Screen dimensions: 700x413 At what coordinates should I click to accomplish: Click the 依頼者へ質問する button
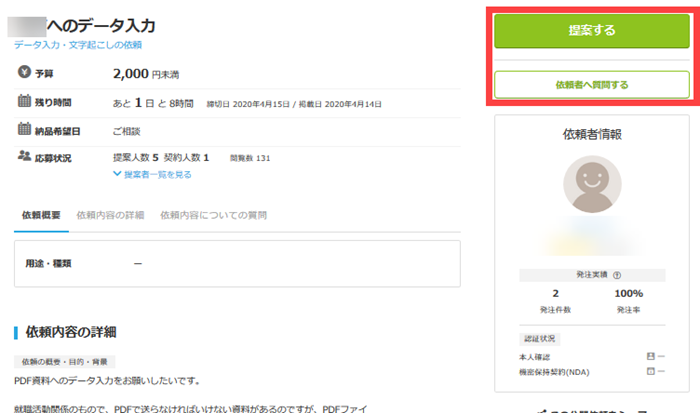tap(592, 84)
